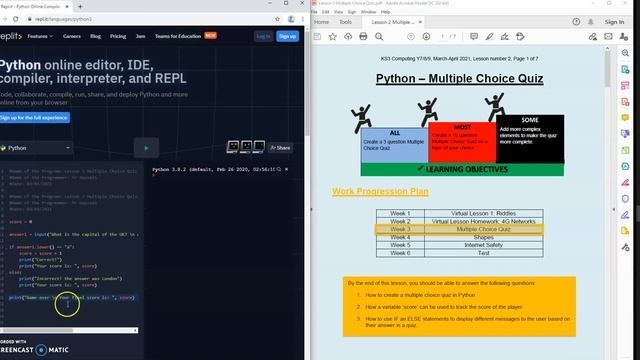Open the Jam link on Replit
This screenshot has height=360, width=640.
(x=140, y=36)
